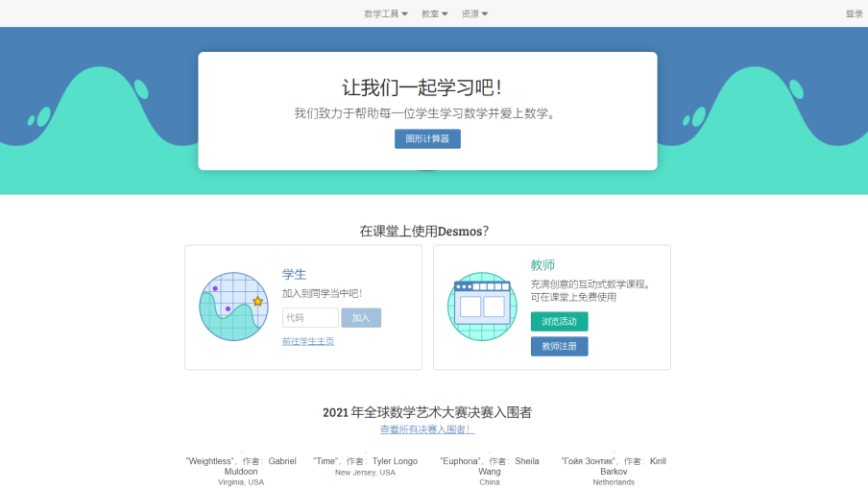
Task: Click the 让我们一起学习吧 headline
Action: (422, 87)
